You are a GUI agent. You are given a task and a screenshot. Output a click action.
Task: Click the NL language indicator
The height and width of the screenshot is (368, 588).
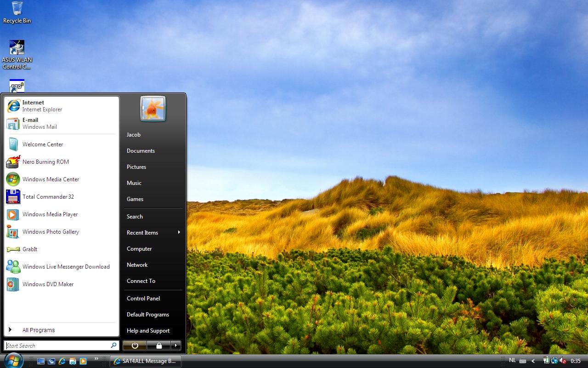(x=512, y=360)
